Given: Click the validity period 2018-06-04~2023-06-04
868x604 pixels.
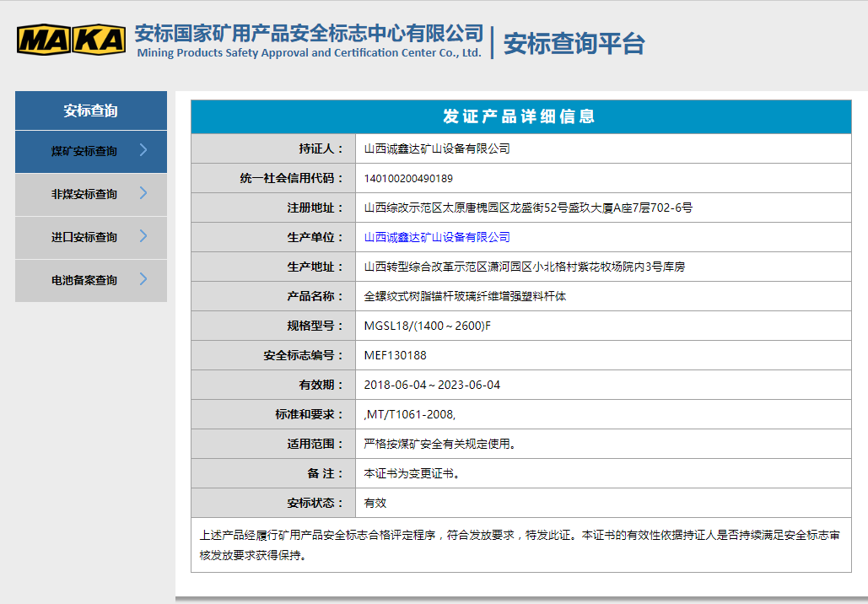Looking at the screenshot, I should (432, 385).
